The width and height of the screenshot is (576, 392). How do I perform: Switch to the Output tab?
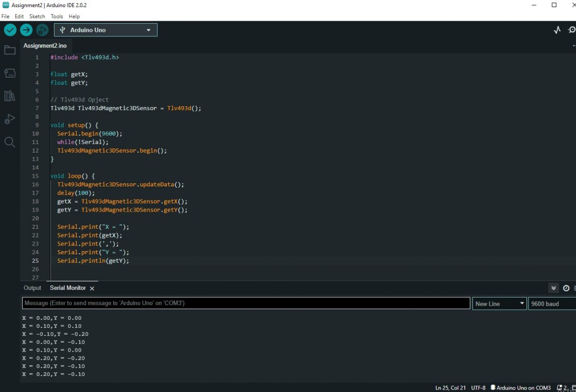coord(32,288)
